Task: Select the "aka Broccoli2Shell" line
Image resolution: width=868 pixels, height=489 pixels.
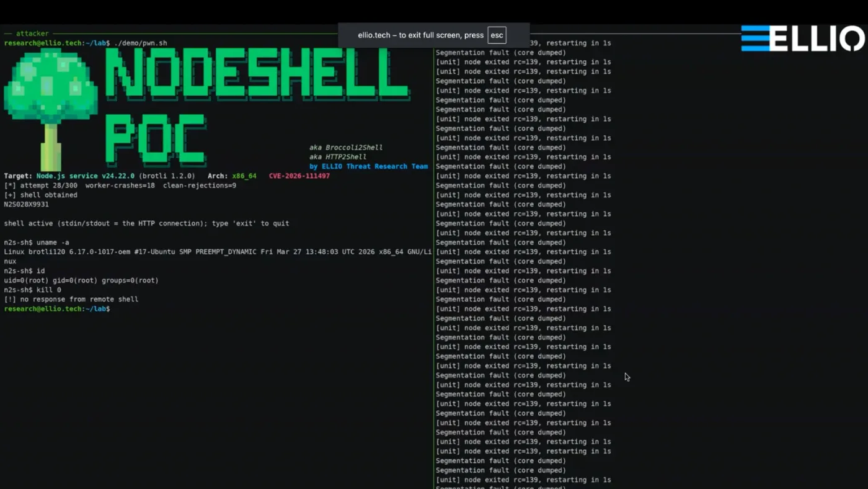Action: pyautogui.click(x=346, y=148)
